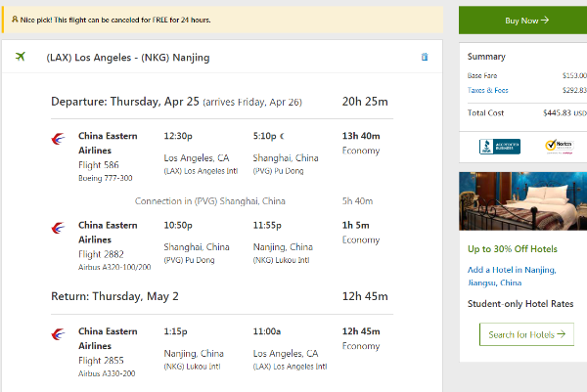
Task: Click the Boeing 777-300 aircraft label
Action: [106, 178]
